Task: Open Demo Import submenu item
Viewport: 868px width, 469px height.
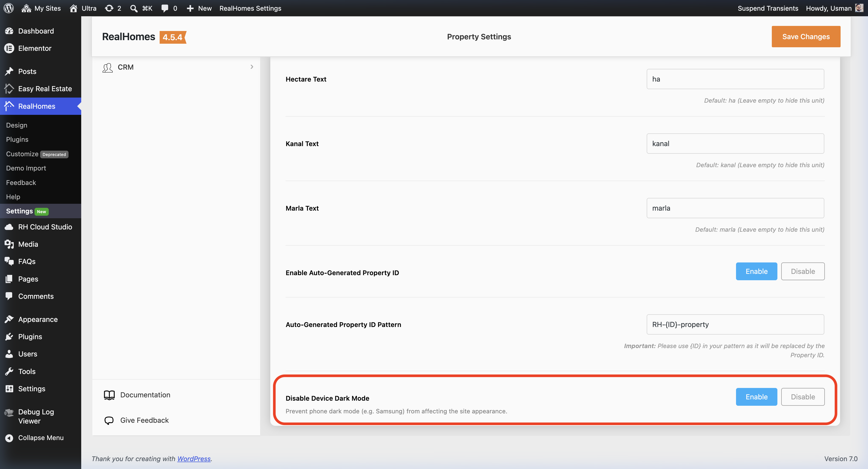Action: click(x=26, y=168)
